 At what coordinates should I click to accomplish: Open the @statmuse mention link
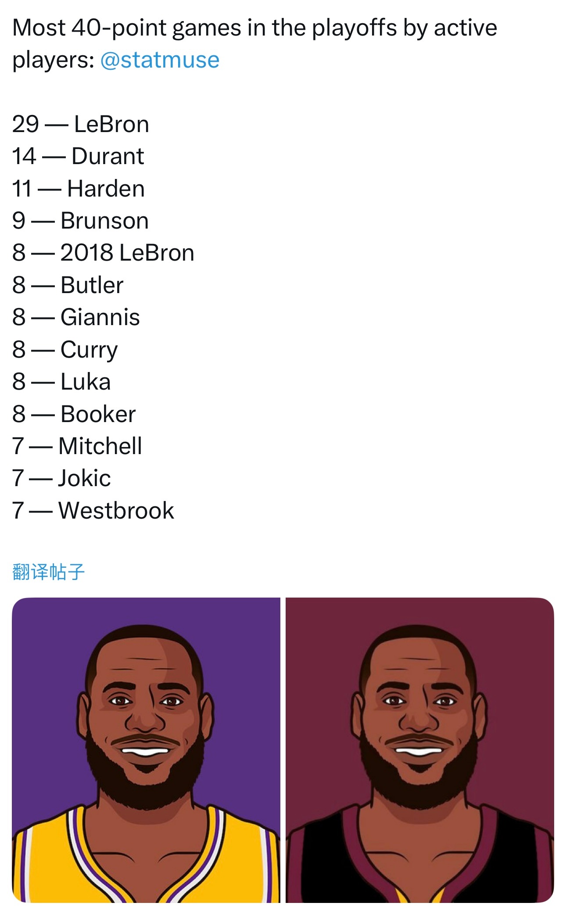(160, 60)
